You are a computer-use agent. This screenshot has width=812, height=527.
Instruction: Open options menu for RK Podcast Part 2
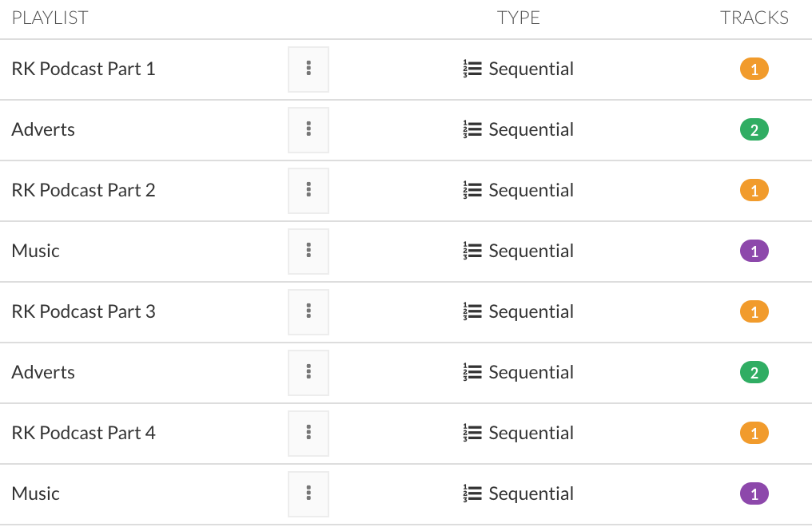(x=308, y=191)
